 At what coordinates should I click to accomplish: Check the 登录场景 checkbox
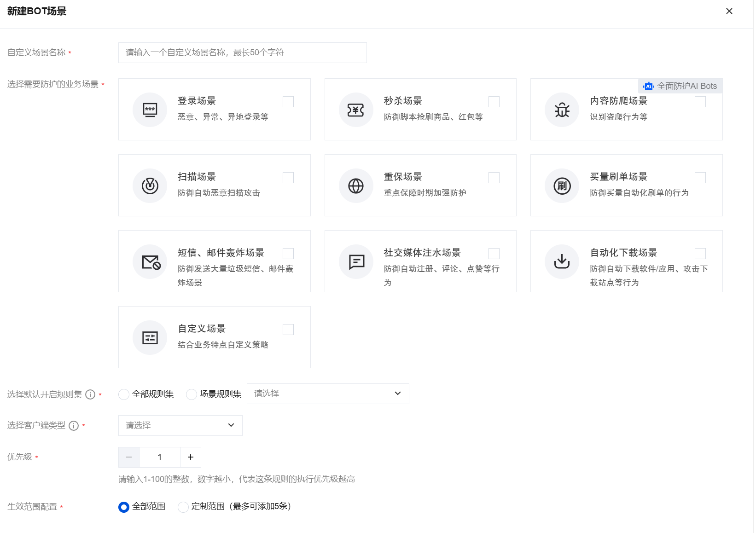[288, 102]
